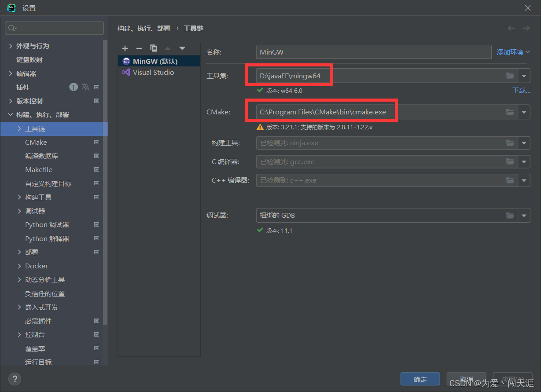
Task: Expand 嵌入式开发 tree node
Action: point(19,307)
